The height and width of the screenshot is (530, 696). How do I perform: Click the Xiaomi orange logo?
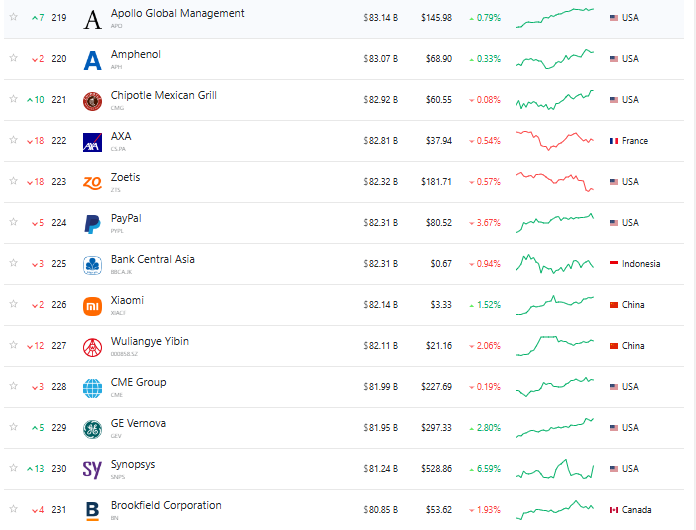[x=92, y=306]
